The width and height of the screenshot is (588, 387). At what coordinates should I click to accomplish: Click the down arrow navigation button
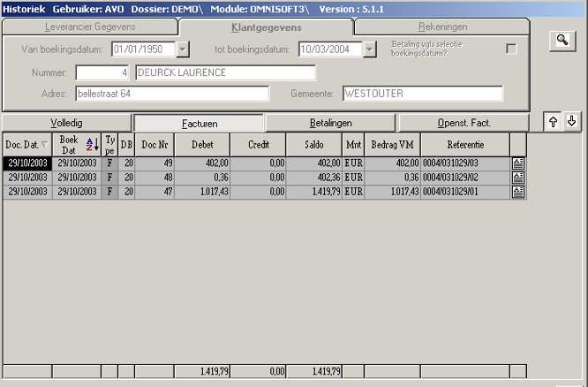coord(571,122)
